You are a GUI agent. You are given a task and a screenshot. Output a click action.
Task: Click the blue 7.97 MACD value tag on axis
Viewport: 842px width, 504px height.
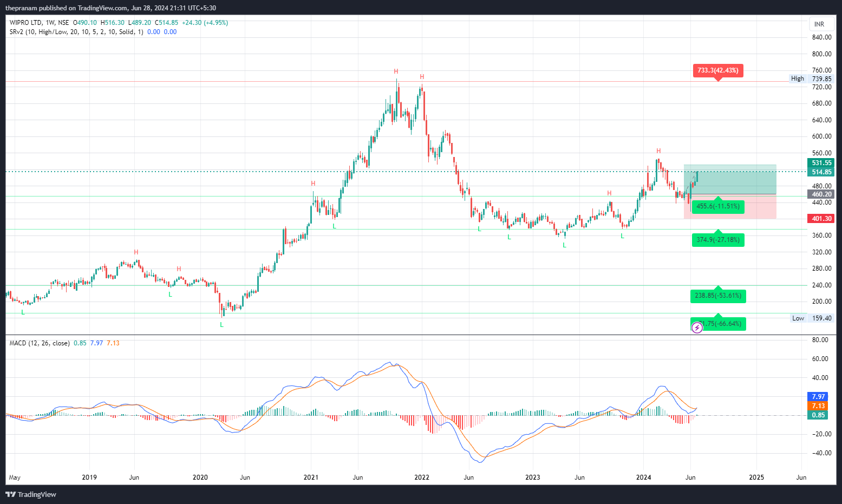(818, 397)
